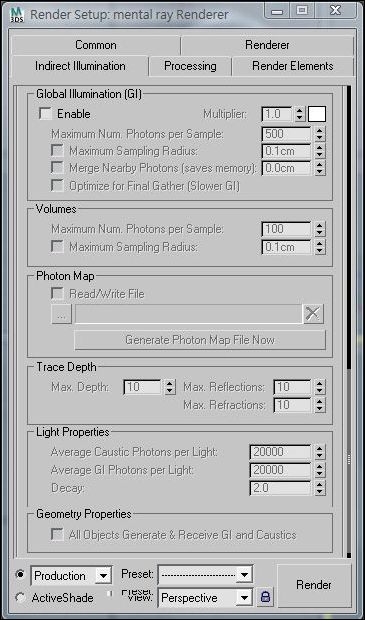Click the GI Multiplier spinner arrows

300,114
